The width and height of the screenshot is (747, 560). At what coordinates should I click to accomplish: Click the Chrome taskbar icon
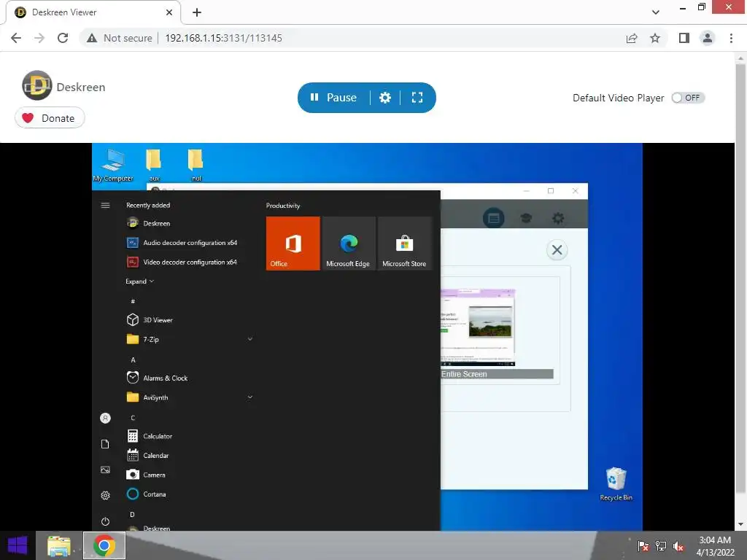click(x=104, y=545)
